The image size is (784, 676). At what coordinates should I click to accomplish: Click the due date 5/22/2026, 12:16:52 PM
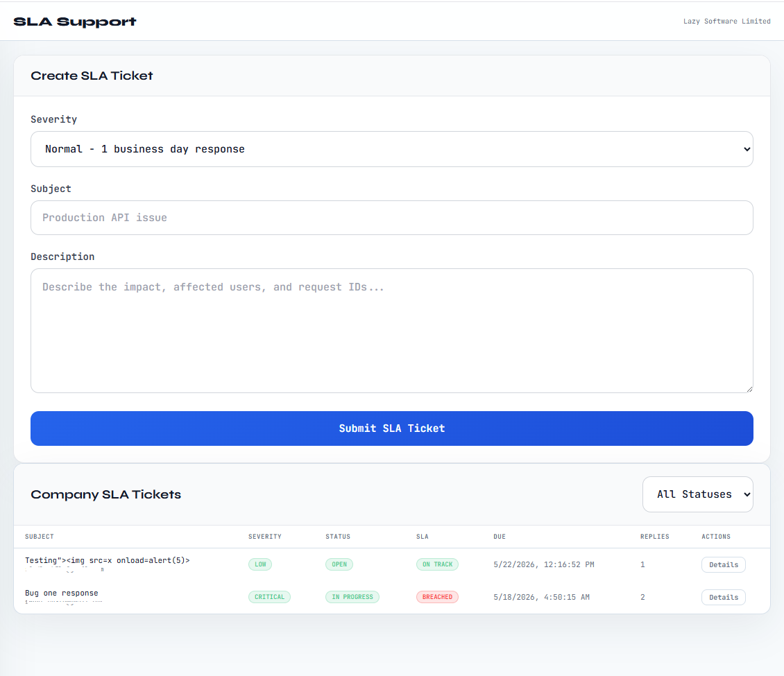tap(544, 564)
